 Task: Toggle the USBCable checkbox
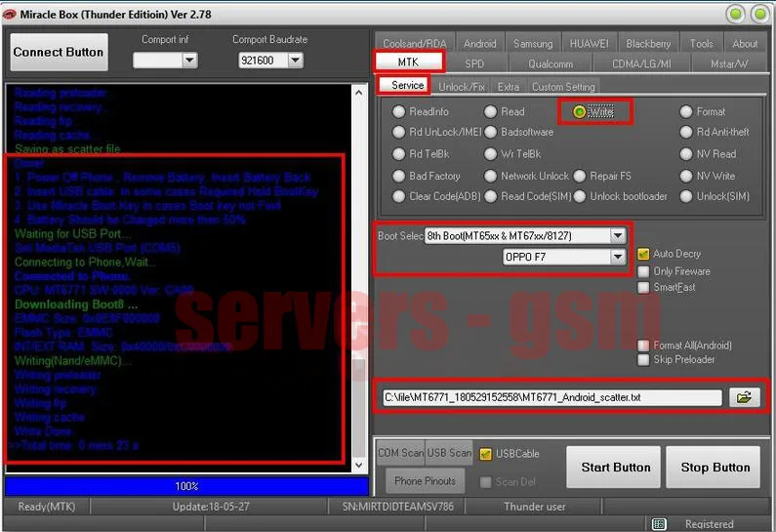(x=485, y=454)
